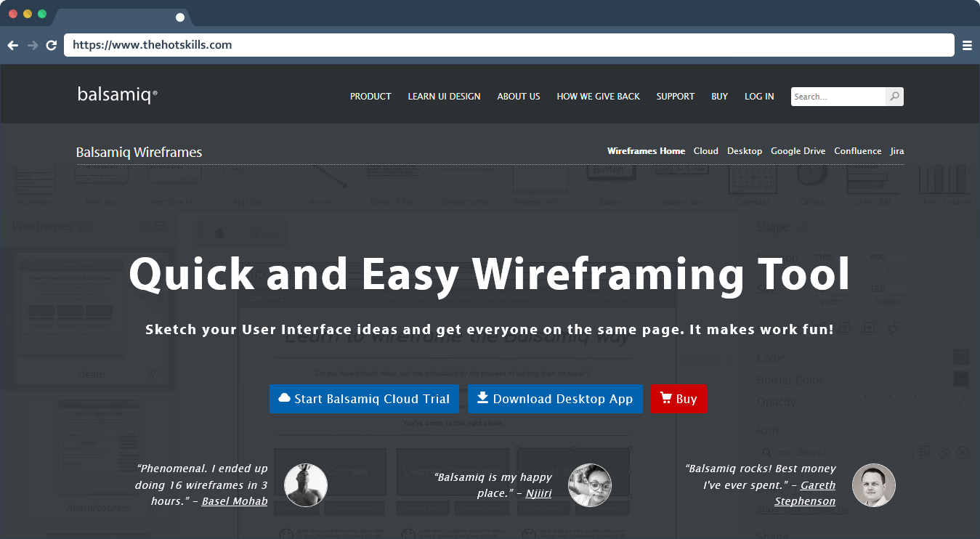980x539 pixels.
Task: Click Gareth Stephenson's avatar photo
Action: point(874,485)
